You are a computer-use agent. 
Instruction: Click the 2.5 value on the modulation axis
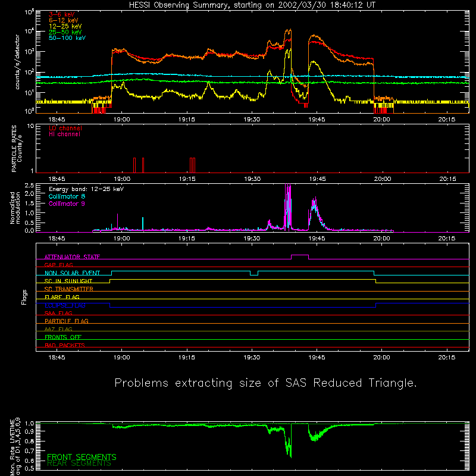29,186
